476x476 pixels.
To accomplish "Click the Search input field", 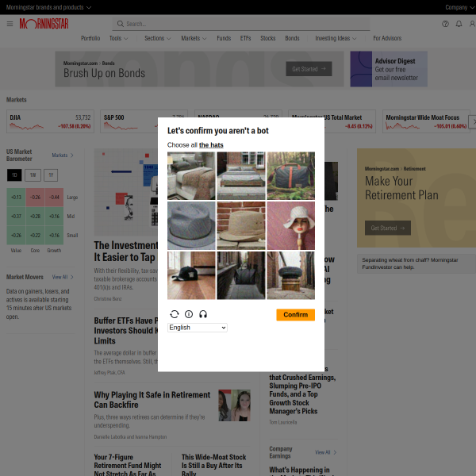I will click(241, 24).
